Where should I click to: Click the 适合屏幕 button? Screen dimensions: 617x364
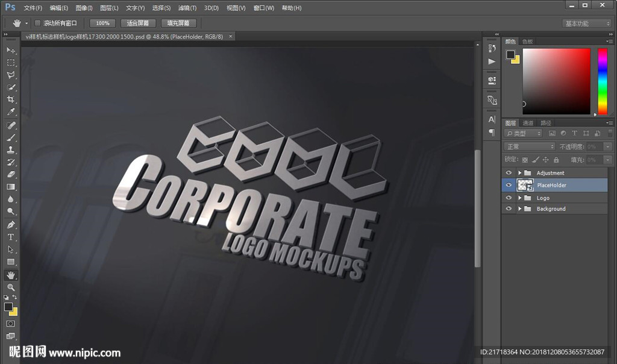click(138, 23)
